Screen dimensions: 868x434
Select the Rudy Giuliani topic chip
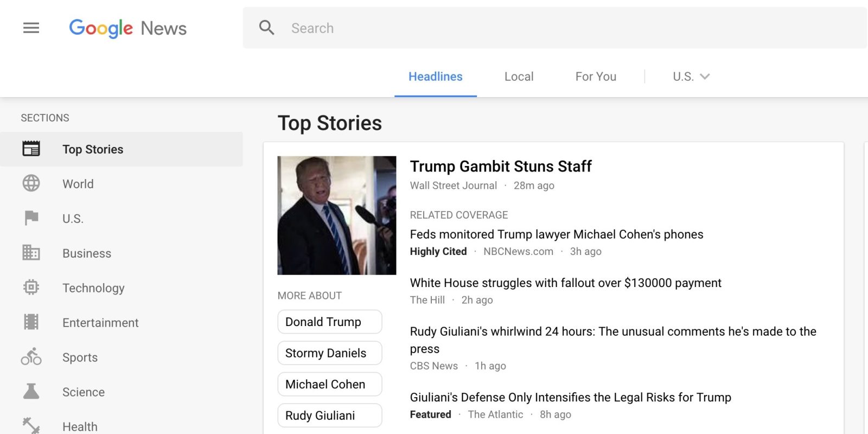click(x=329, y=416)
